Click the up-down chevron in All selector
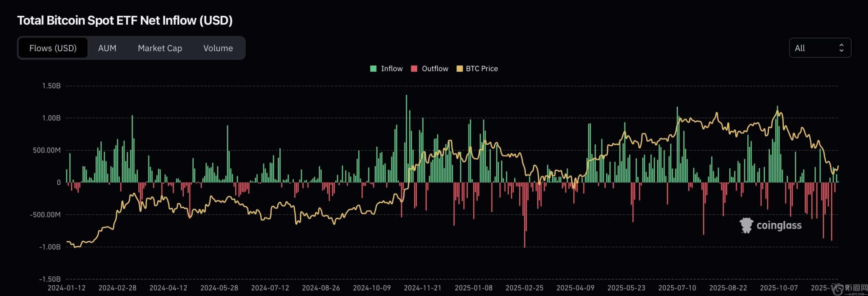Screen dimensions: 868x296 [x=841, y=48]
